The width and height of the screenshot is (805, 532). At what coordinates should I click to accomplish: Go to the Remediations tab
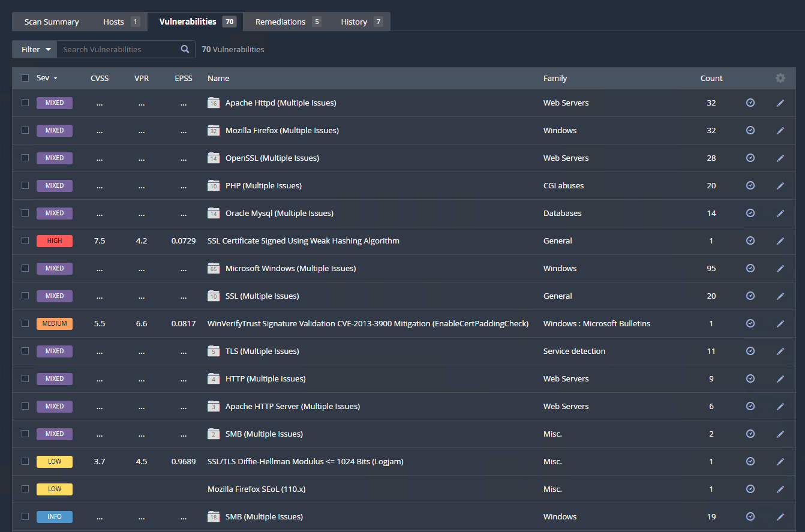click(x=288, y=22)
